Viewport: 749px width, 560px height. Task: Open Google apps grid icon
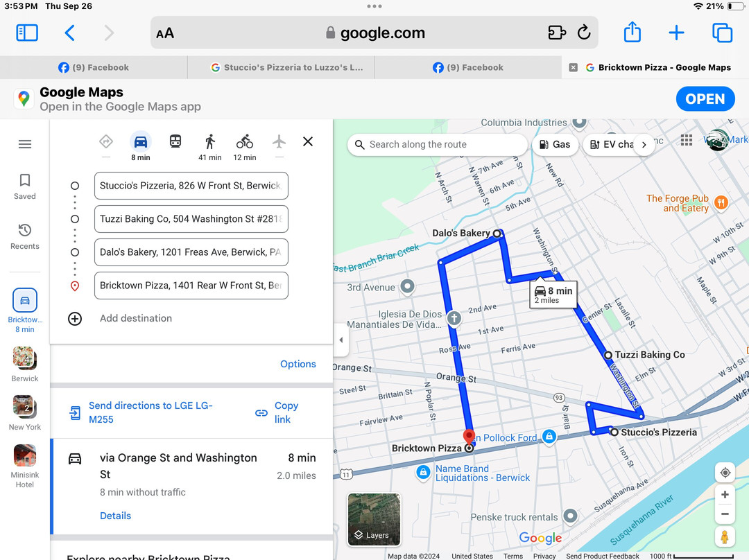tap(687, 141)
